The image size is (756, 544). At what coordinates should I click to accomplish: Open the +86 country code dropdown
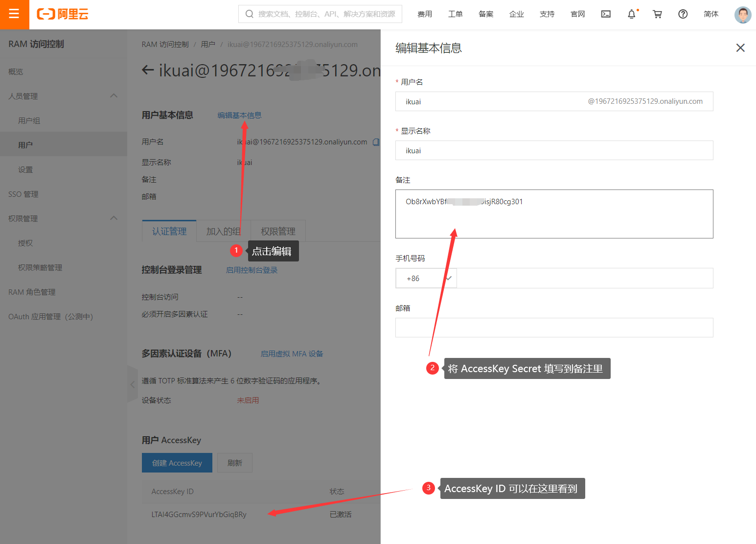click(x=426, y=278)
